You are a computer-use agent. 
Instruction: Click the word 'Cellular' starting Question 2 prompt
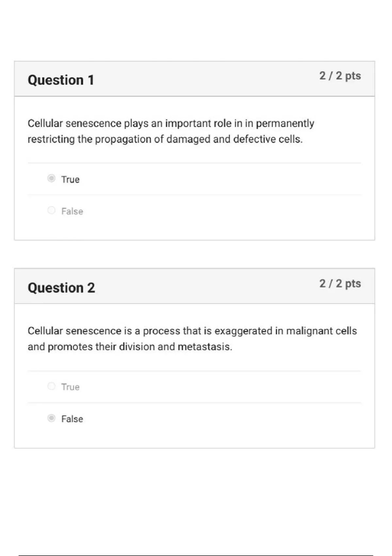click(45, 331)
